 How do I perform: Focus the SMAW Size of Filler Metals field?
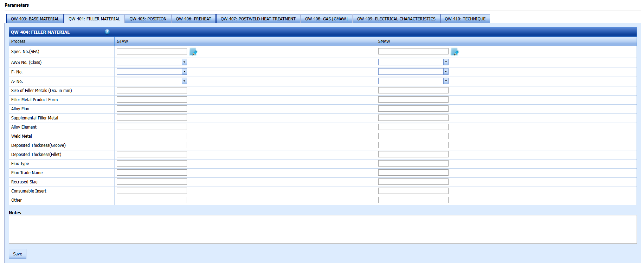[413, 91]
